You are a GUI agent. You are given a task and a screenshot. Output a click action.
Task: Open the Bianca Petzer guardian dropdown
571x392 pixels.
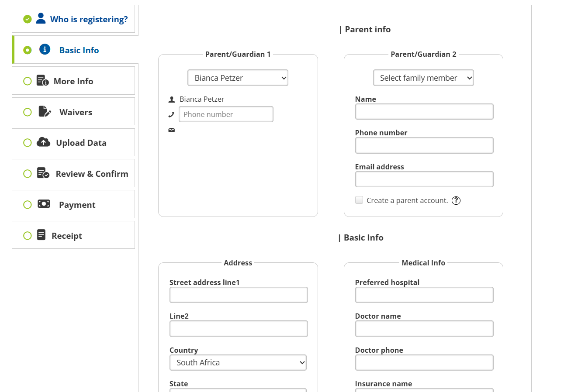238,78
